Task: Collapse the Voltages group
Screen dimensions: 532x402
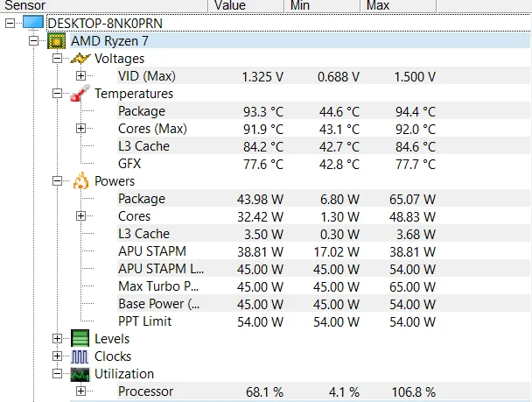Action: pos(58,59)
